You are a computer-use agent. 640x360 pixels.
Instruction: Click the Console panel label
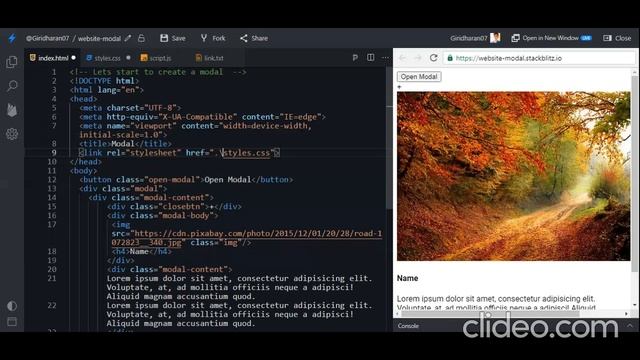pyautogui.click(x=408, y=326)
